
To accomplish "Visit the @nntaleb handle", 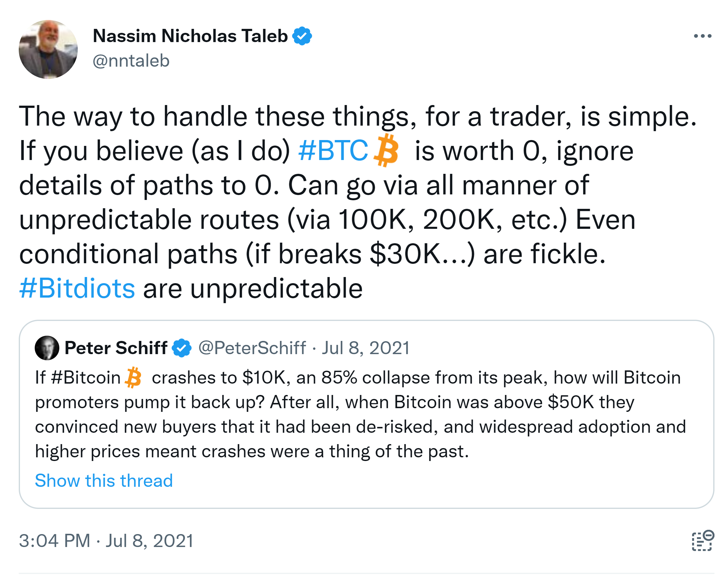I will click(131, 61).
